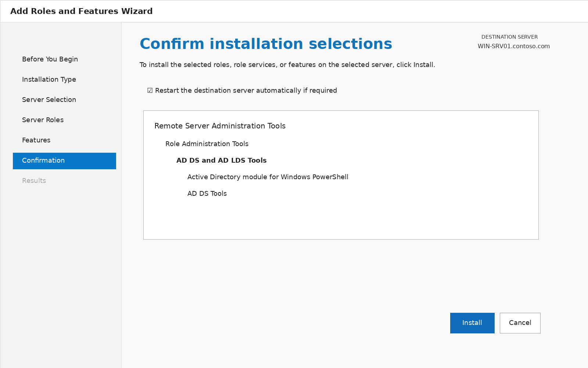This screenshot has height=368, width=588.
Task: Click the Confirm installation selections heading
Action: point(266,44)
